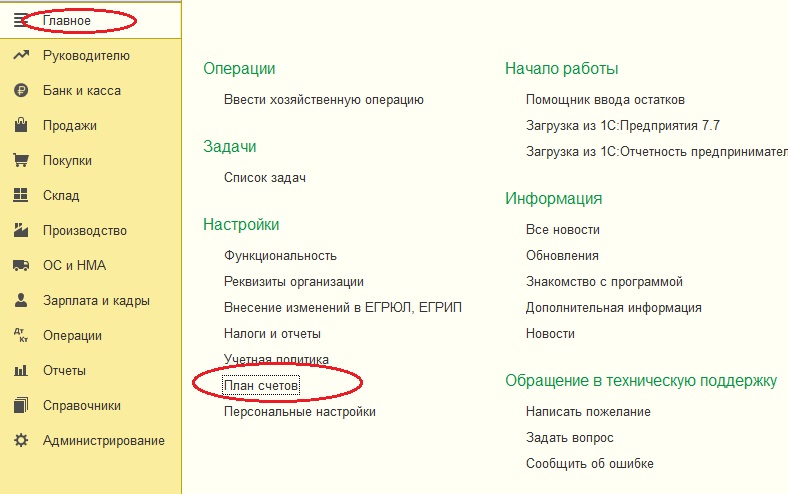Viewport: 788px width, 494px height.
Task: Click Написать пожелание
Action: tap(588, 412)
